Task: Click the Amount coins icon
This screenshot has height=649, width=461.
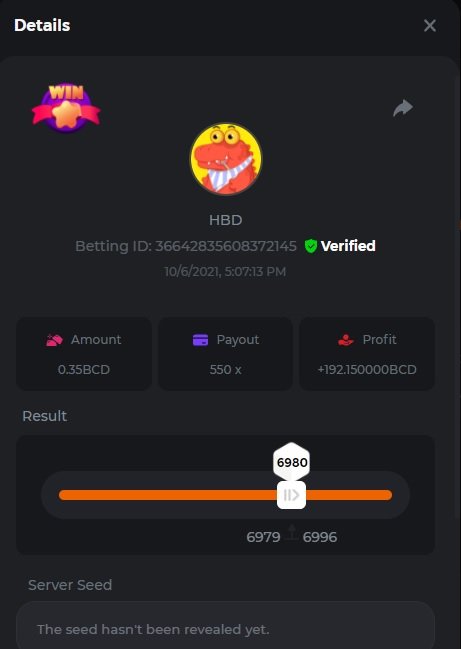Action: click(x=54, y=340)
